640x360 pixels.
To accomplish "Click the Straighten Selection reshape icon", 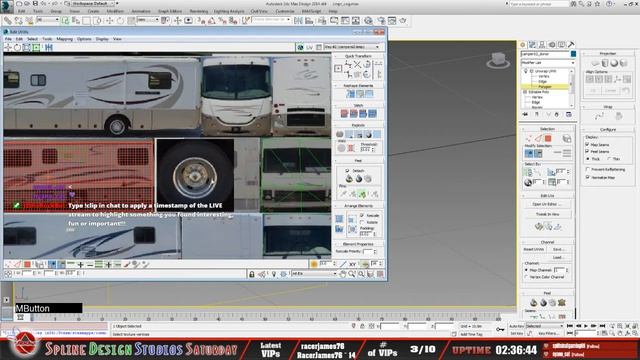I will 350,94.
